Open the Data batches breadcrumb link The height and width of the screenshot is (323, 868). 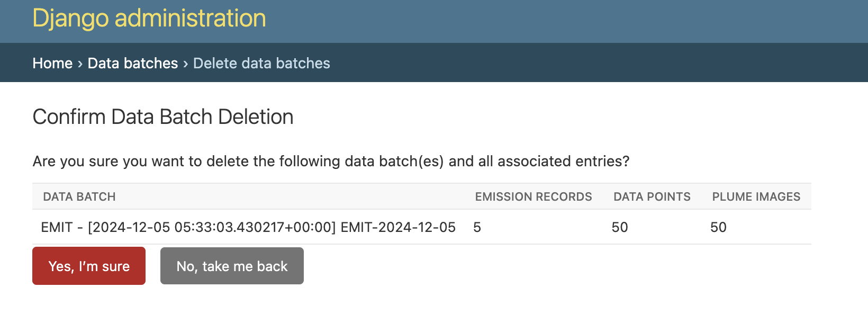[132, 63]
